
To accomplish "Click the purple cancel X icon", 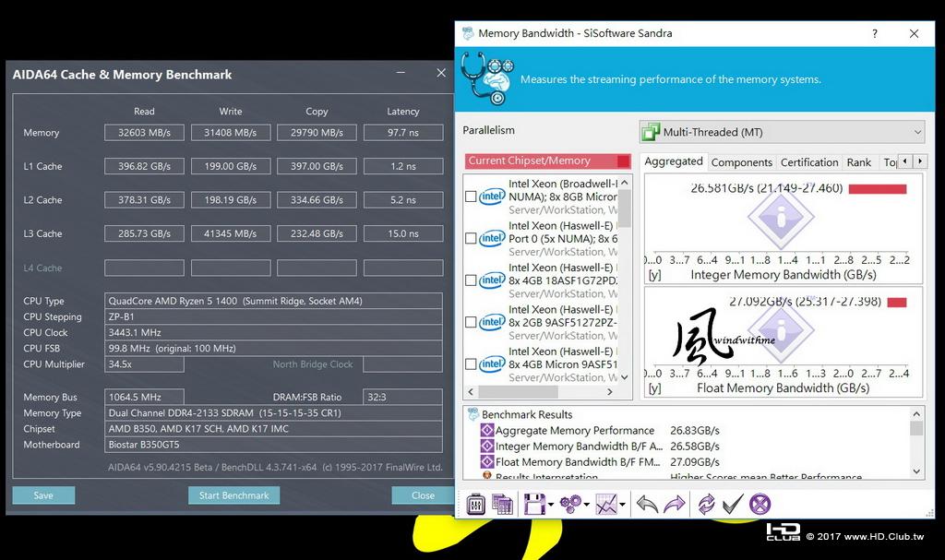I will coord(760,504).
